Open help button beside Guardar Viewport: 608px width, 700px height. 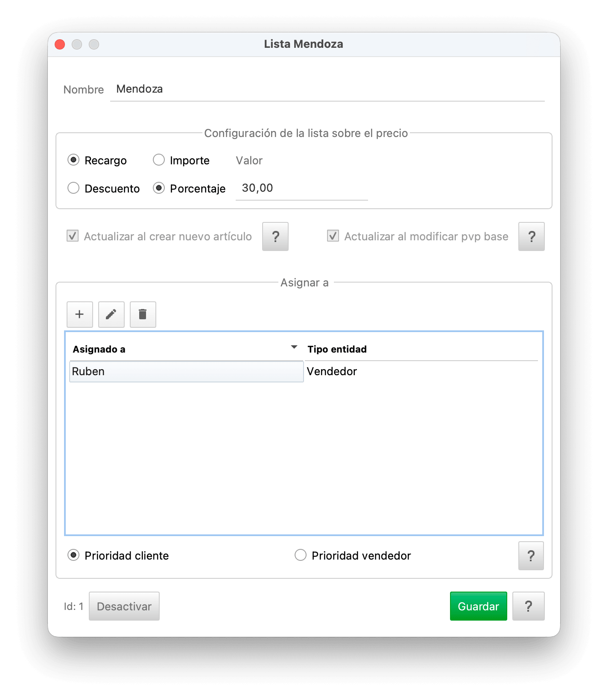click(528, 606)
